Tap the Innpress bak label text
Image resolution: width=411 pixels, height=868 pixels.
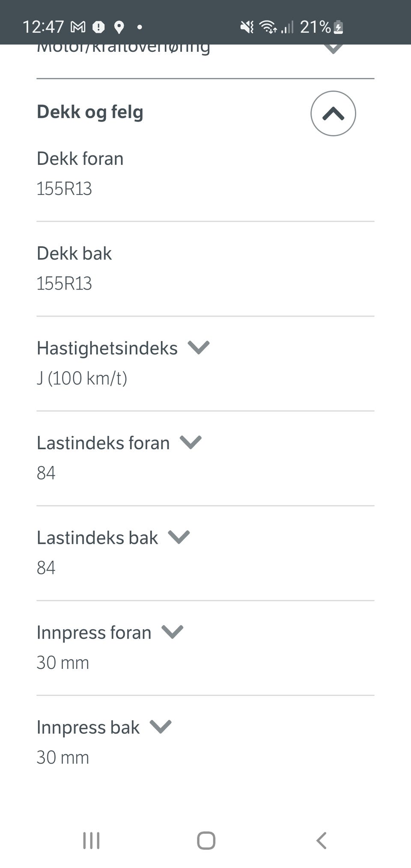pyautogui.click(x=88, y=727)
